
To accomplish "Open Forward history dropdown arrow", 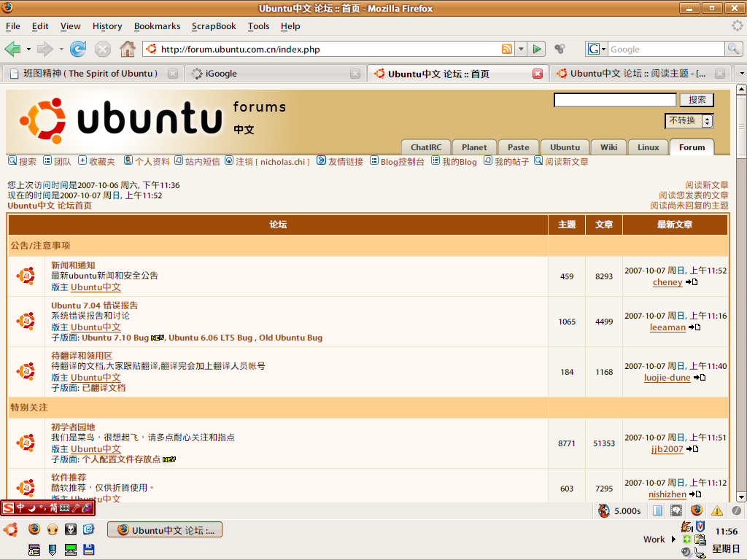I will point(61,49).
